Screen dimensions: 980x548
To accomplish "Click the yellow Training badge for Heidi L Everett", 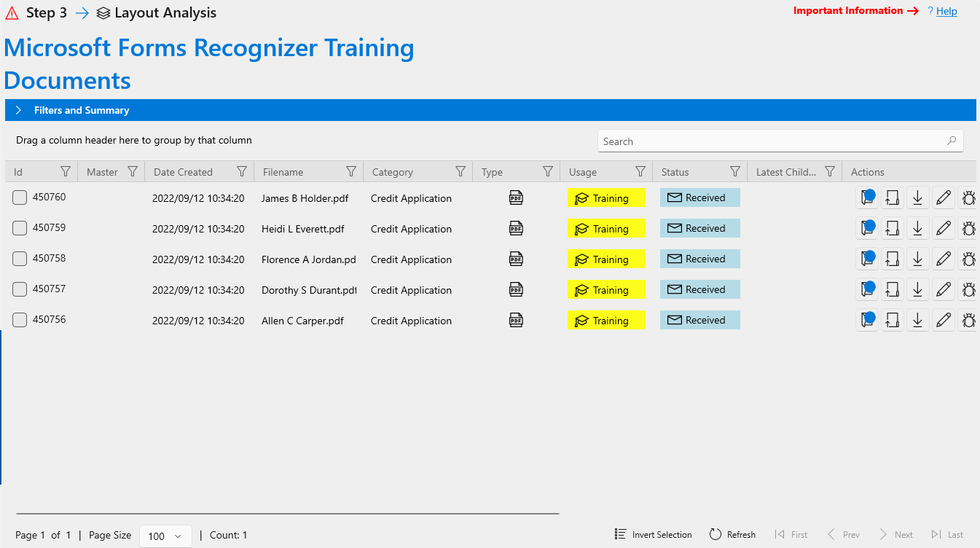I will (x=606, y=229).
